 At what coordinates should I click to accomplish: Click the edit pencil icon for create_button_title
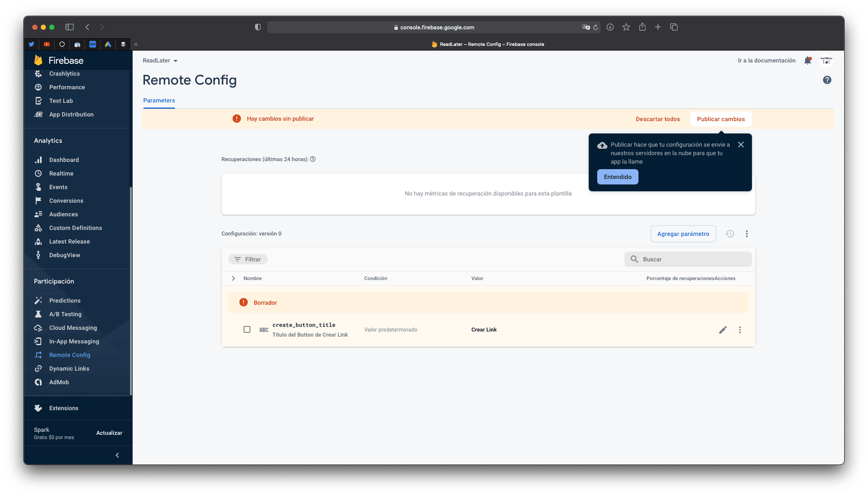(723, 330)
